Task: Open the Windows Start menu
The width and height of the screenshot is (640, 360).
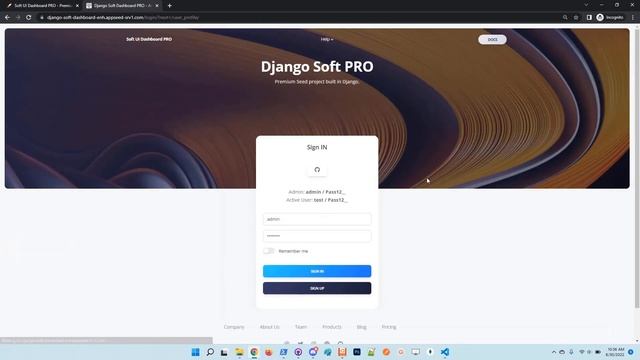Action: click(196, 352)
